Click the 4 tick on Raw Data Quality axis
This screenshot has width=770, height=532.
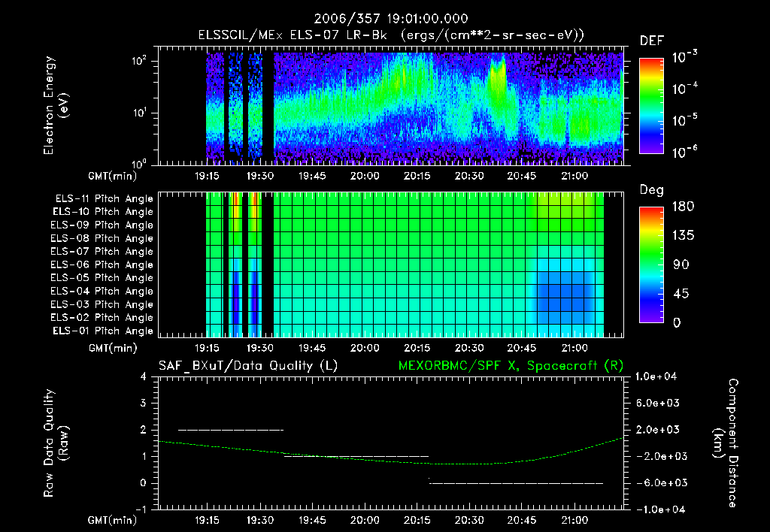pyautogui.click(x=144, y=376)
